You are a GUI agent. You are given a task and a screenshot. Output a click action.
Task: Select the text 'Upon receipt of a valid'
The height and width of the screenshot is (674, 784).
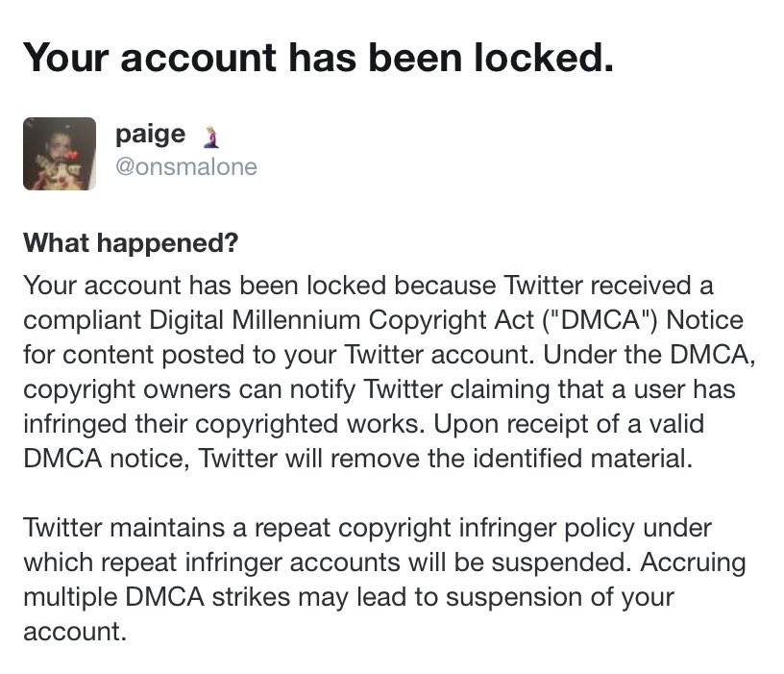pyautogui.click(x=569, y=424)
